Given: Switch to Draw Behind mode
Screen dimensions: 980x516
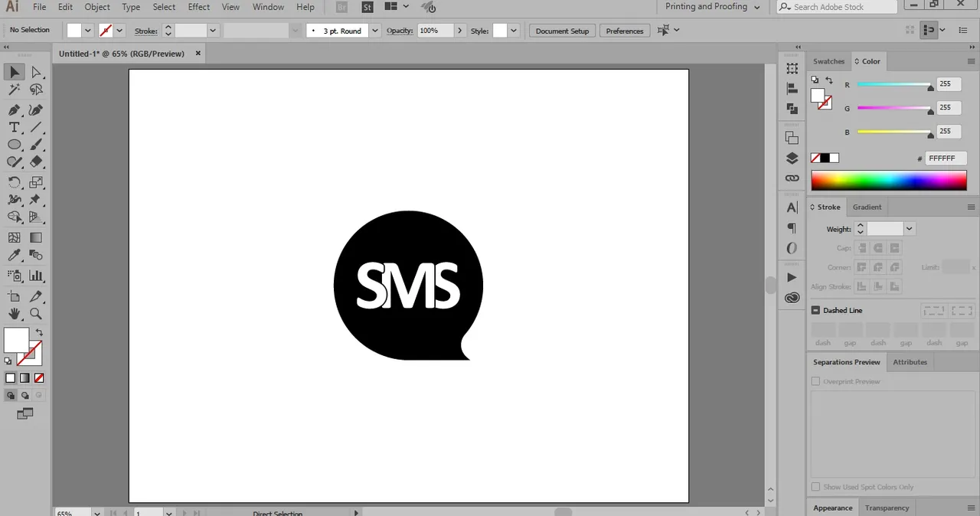Looking at the screenshot, I should pos(25,396).
